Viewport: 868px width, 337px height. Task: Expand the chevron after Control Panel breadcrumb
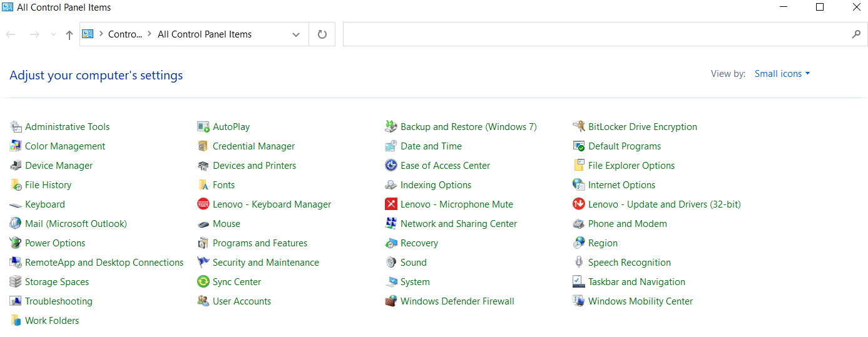tap(150, 34)
